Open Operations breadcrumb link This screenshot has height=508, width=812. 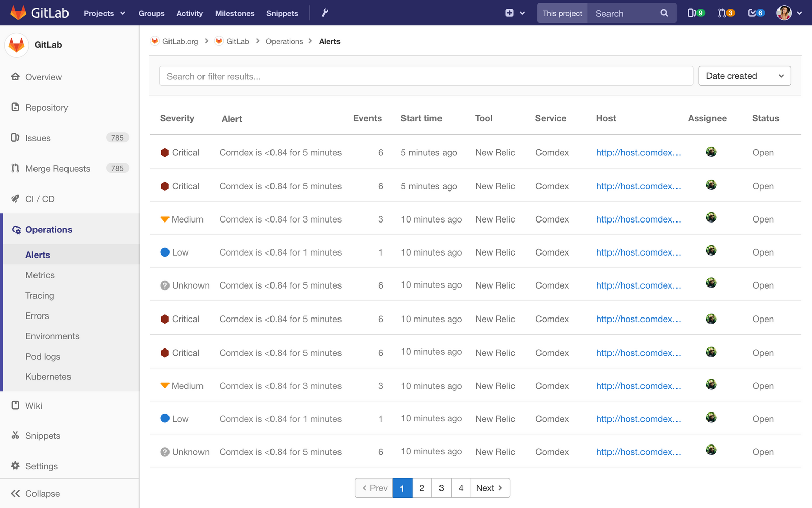tap(284, 41)
